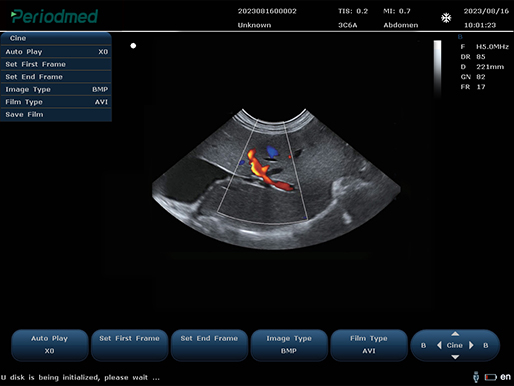The image size is (514, 386).
Task: Click the color Doppler box in the scan
Action: tap(263, 172)
